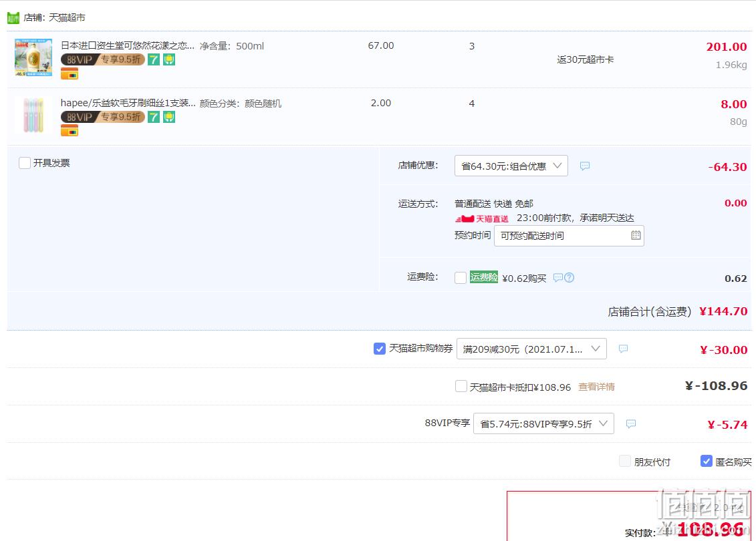Click the question mark help icon for 运费险
The width and height of the screenshot is (756, 541).
569,277
